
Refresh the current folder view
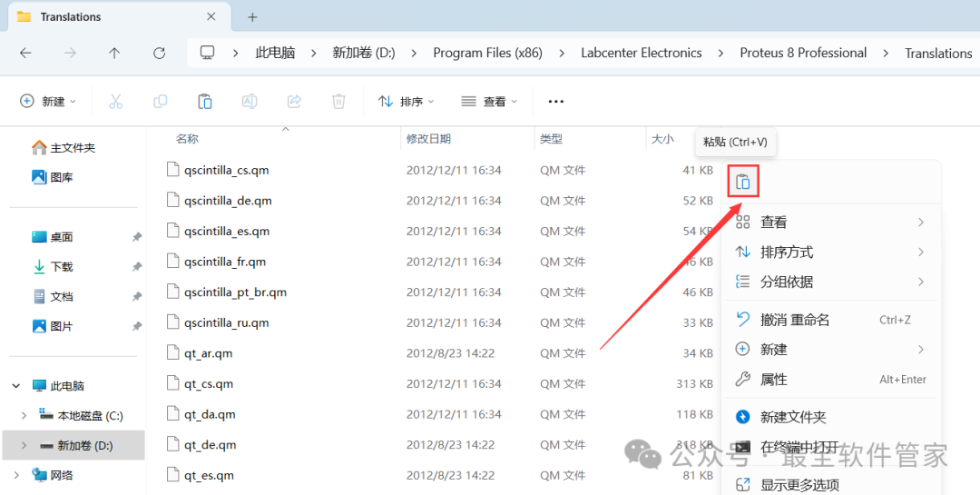tap(159, 54)
